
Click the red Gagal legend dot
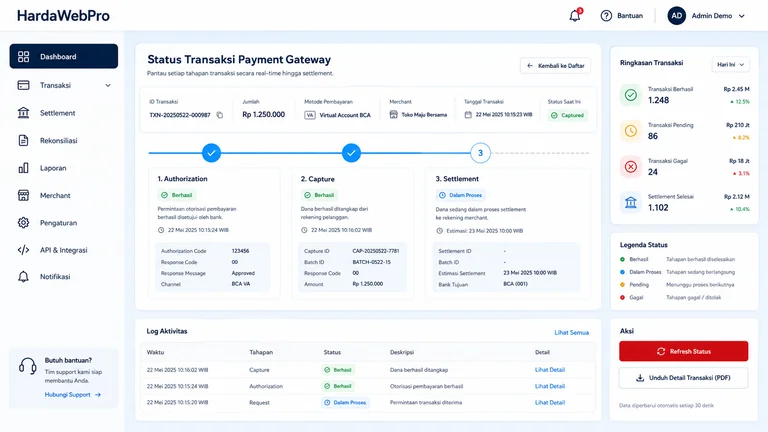tap(623, 297)
